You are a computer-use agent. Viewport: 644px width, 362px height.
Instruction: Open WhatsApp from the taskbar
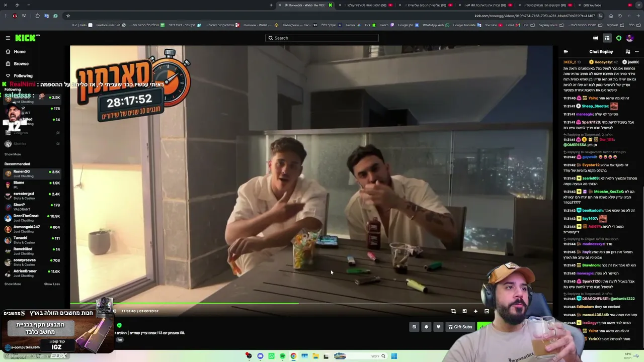(x=271, y=356)
